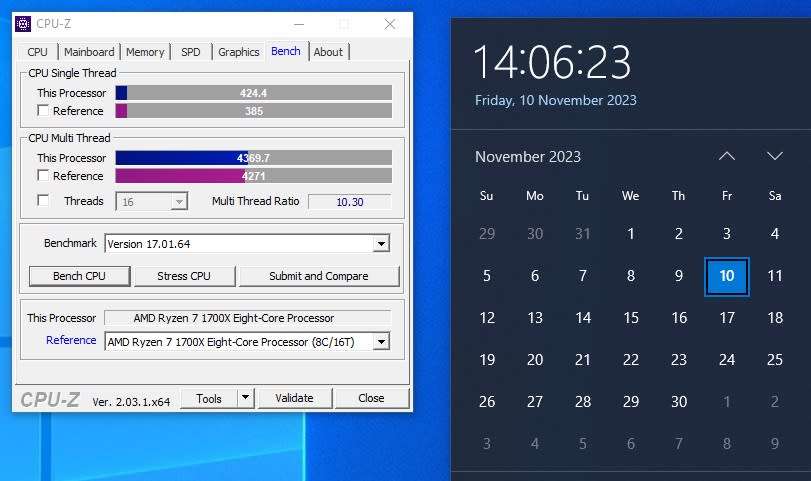This screenshot has height=481, width=811.
Task: Click multi thread This Processor bar 4369.7
Action: [253, 158]
